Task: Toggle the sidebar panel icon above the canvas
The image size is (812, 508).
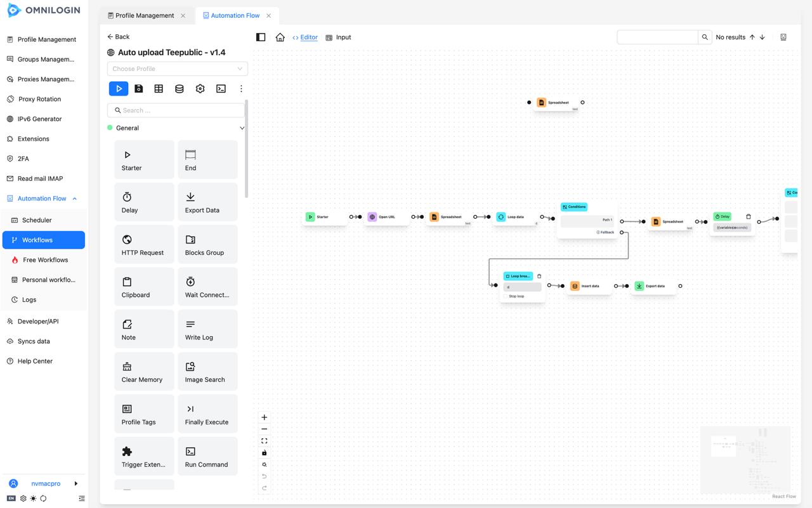Action: [261, 37]
